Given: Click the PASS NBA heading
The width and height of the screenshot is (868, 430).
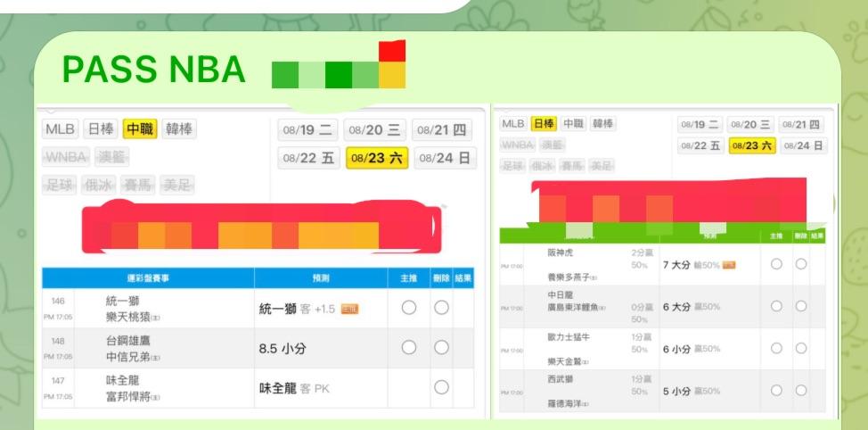Looking at the screenshot, I should coord(153,70).
